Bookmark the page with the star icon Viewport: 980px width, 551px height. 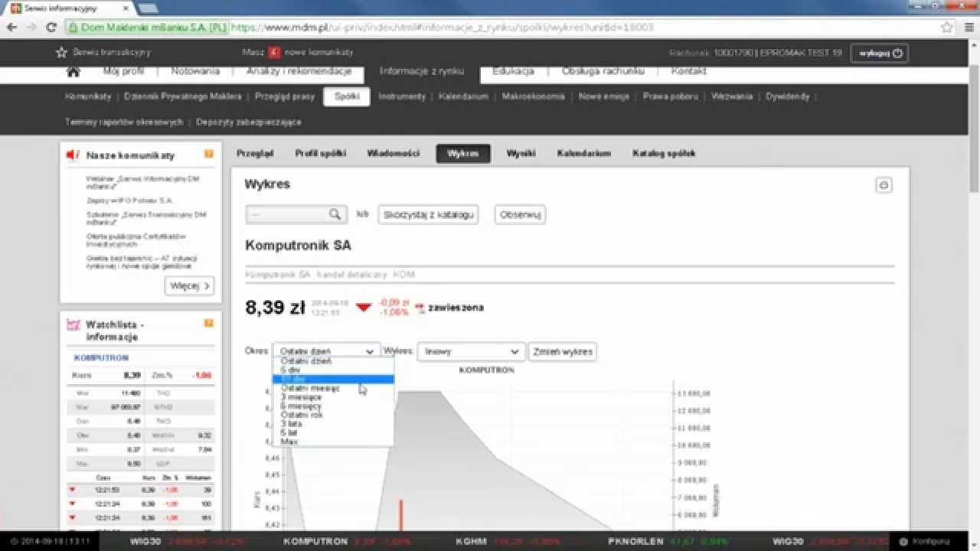[x=948, y=27]
